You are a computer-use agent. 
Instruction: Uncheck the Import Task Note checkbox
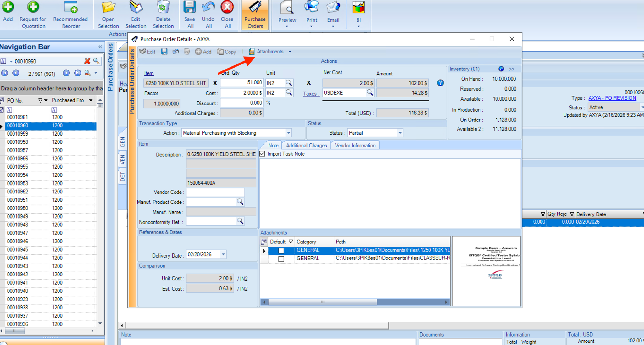[263, 154]
